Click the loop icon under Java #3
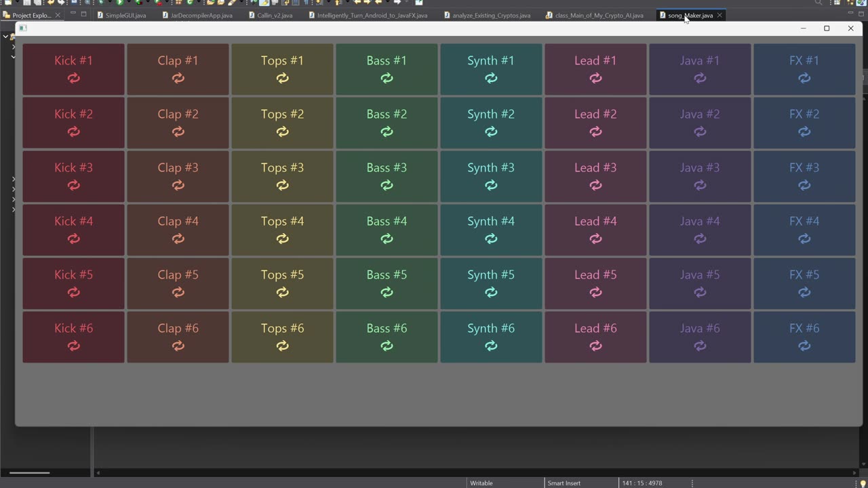The image size is (868, 488). point(701,185)
